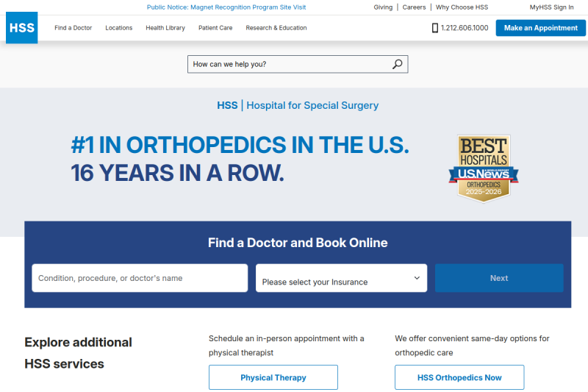Open the insurance selection dropdown
588x392 pixels.
tap(341, 278)
